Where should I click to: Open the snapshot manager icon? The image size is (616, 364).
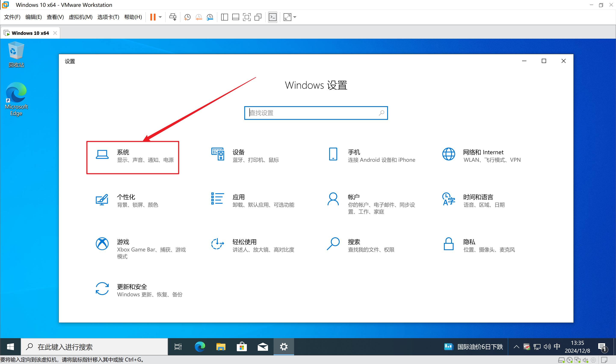[210, 17]
